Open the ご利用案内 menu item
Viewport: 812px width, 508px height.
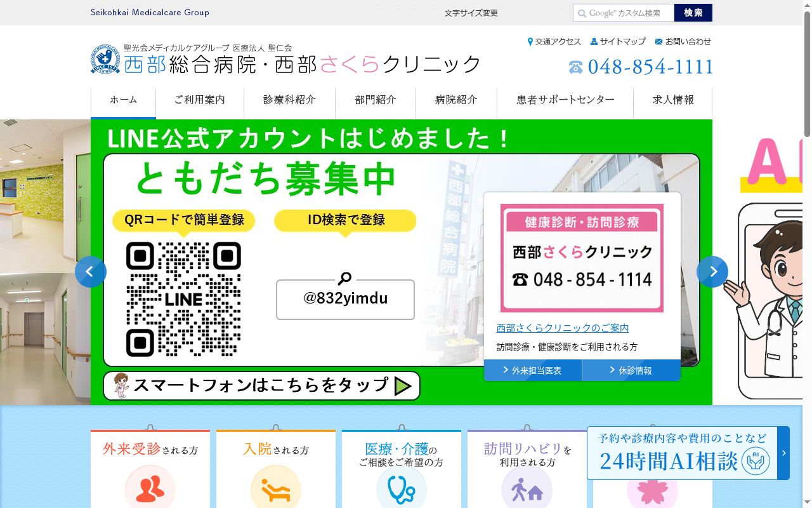[x=200, y=102]
